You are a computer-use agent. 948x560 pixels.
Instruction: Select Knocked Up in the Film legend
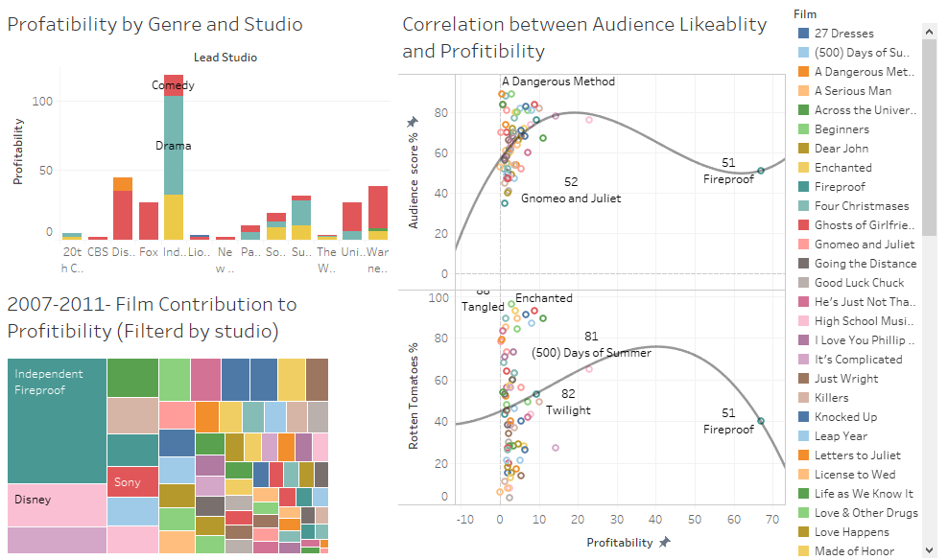pyautogui.click(x=844, y=417)
